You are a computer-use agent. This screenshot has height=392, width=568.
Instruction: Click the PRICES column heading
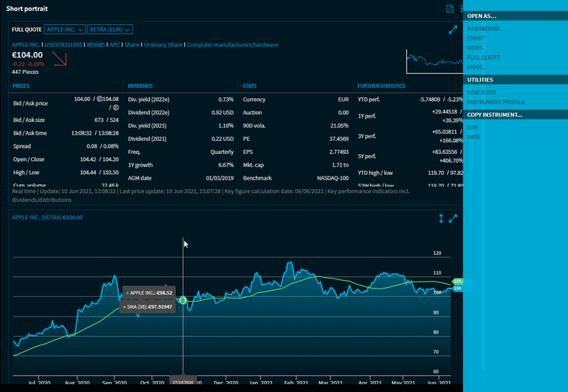(x=21, y=86)
